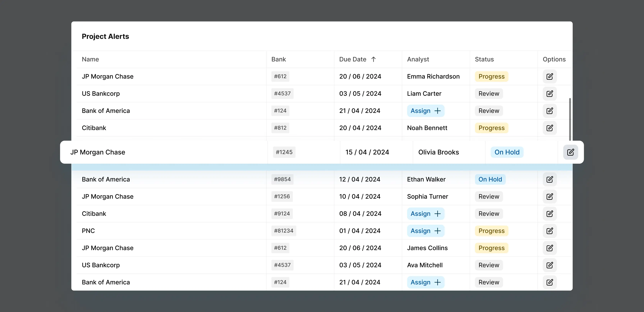Select analyst name Emma Richardson

pyautogui.click(x=433, y=76)
